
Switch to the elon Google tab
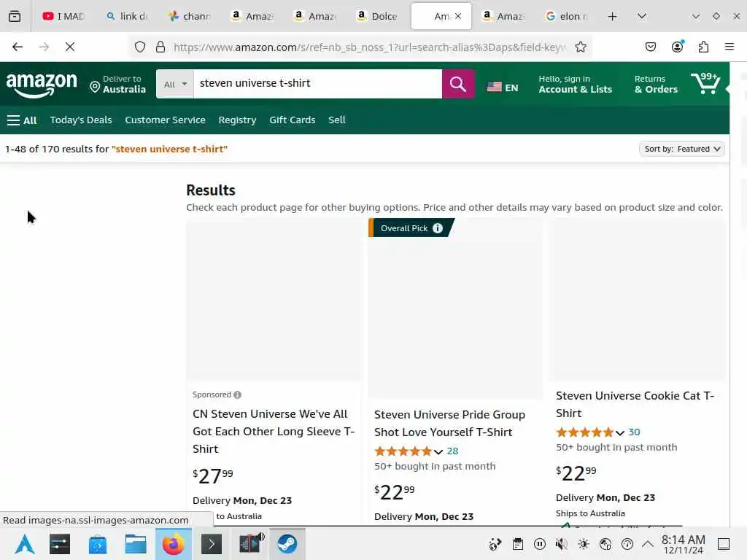coord(566,16)
